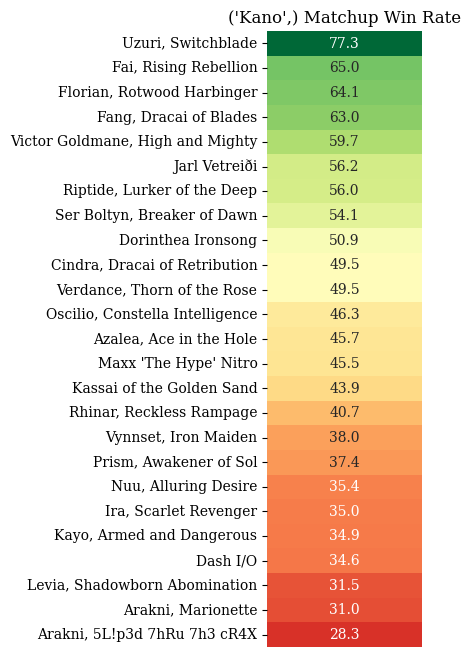The width and height of the screenshot is (471, 657).
Task: Select the Dorinthea Ironsong 50.9 cell
Action: pyautogui.click(x=344, y=240)
